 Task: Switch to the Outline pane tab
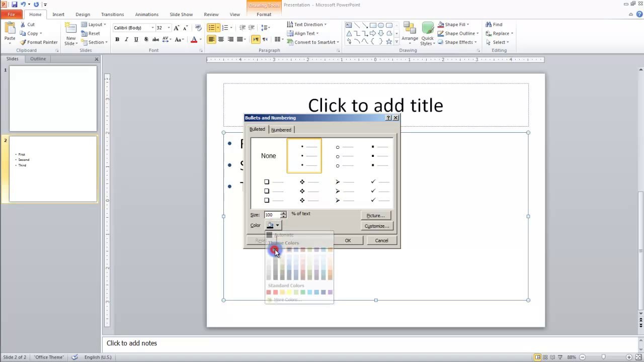point(38,59)
